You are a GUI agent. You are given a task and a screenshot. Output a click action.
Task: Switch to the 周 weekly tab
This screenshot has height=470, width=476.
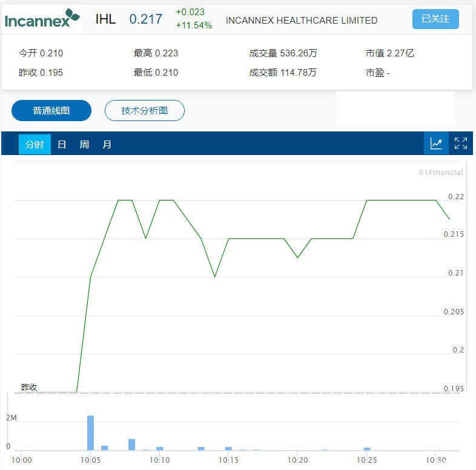84,144
